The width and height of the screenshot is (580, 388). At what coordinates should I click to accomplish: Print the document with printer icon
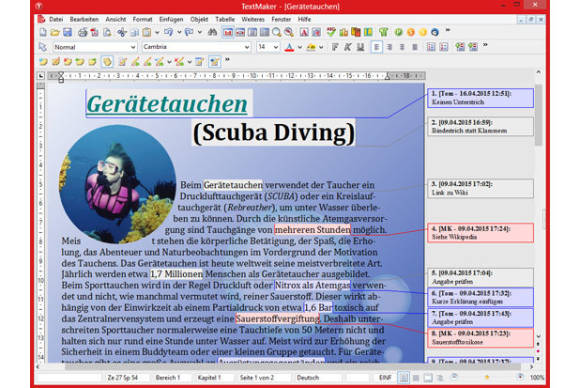82,33
